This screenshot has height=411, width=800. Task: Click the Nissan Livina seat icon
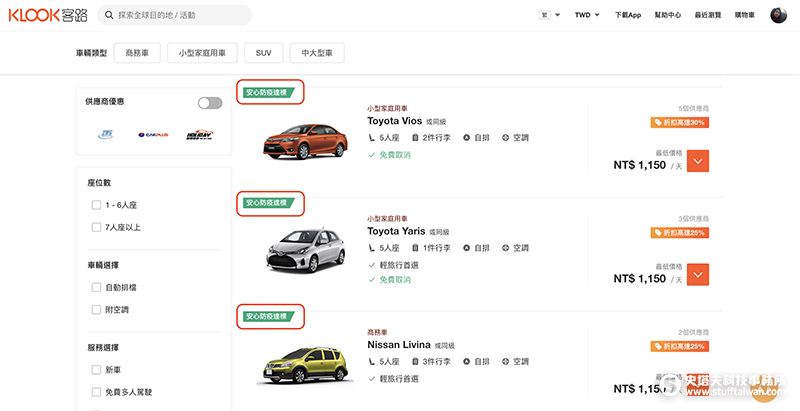371,362
